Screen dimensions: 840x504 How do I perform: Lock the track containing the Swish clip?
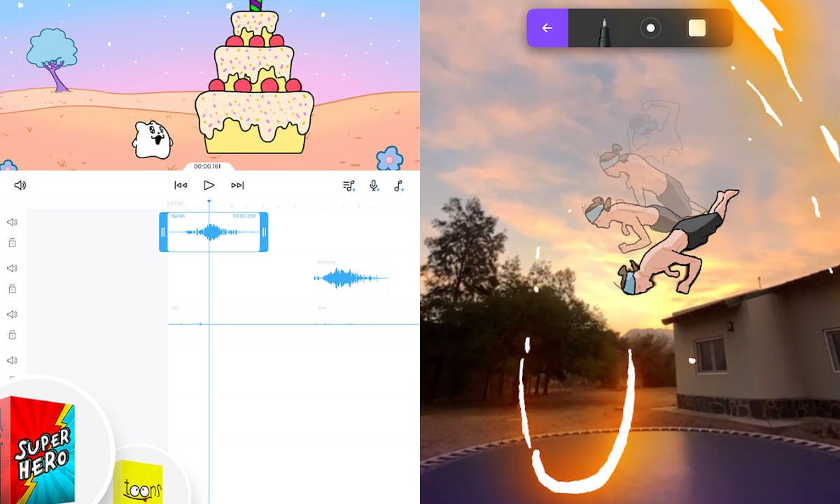pyautogui.click(x=12, y=243)
